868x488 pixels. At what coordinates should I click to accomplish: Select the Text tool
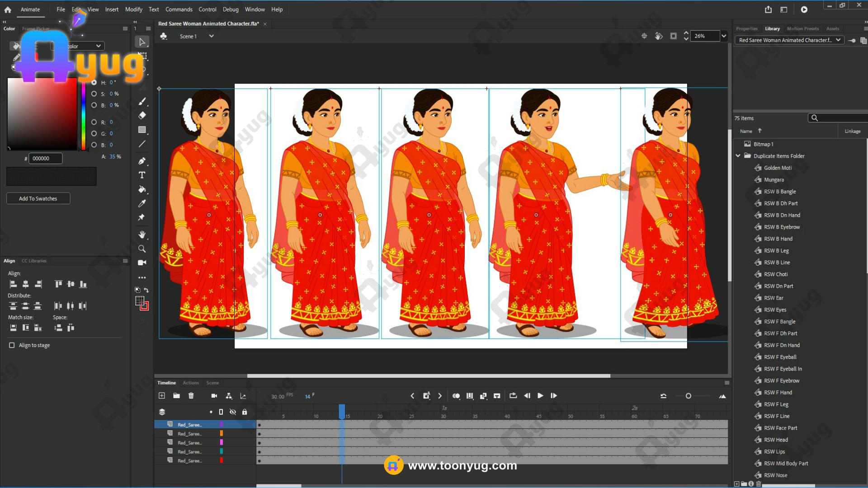coord(142,175)
